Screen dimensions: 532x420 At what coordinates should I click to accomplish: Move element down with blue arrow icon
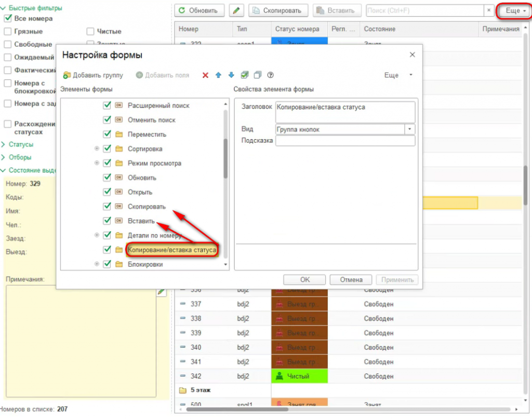pyautogui.click(x=231, y=75)
